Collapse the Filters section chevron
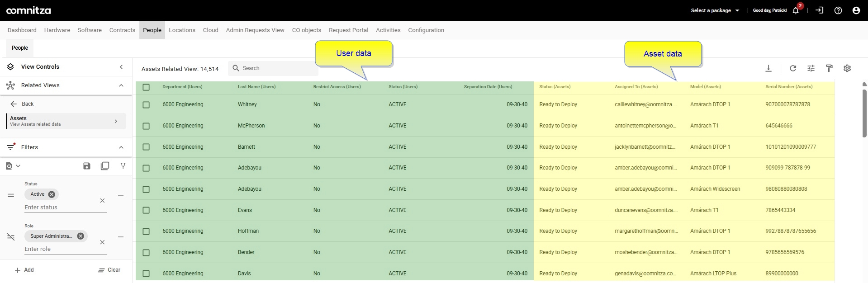This screenshot has width=868, height=283. pos(121,147)
